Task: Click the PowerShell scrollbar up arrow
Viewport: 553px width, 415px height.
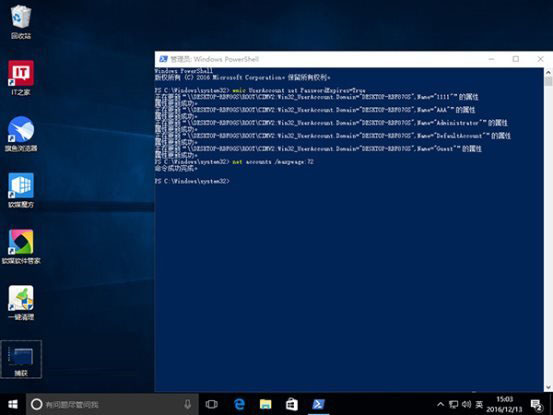Action: (548, 72)
